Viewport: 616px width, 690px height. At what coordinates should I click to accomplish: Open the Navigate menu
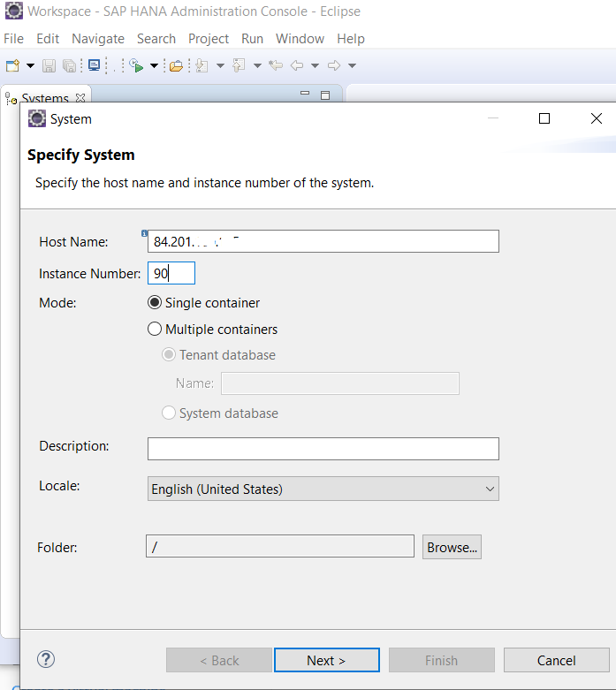pos(98,39)
